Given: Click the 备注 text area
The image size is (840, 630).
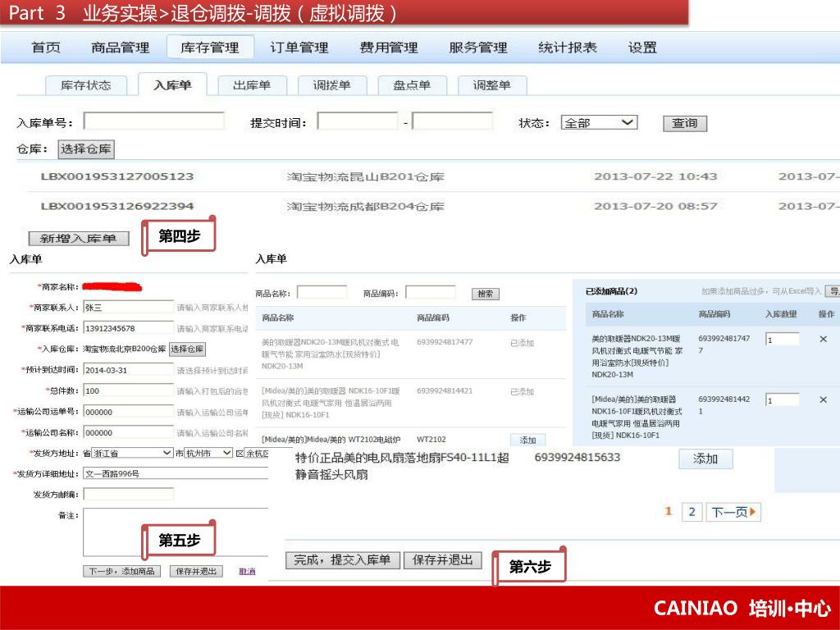Looking at the screenshot, I should (x=176, y=532).
